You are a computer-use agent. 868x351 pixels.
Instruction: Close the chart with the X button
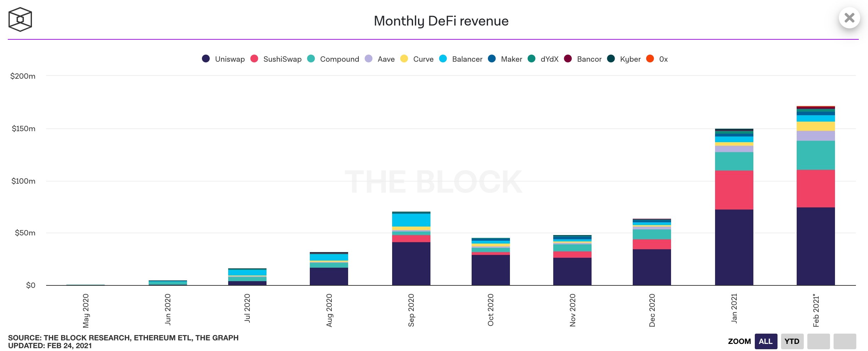click(849, 18)
